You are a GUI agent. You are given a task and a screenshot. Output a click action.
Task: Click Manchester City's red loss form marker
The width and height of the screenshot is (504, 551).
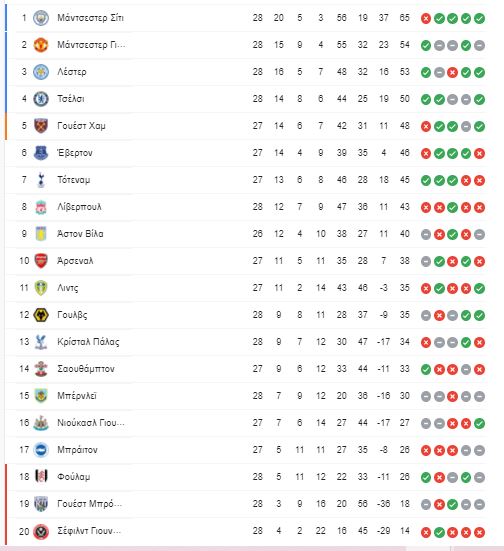[426, 18]
